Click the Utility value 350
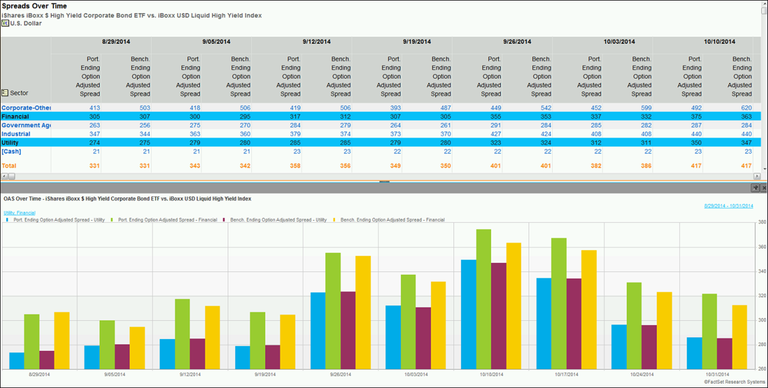Screen dimensions: 768x388 (x=696, y=143)
